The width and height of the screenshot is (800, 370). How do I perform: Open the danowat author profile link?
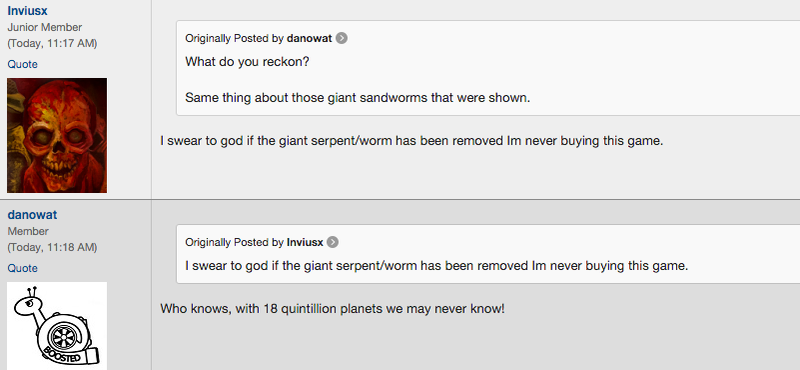coord(32,215)
